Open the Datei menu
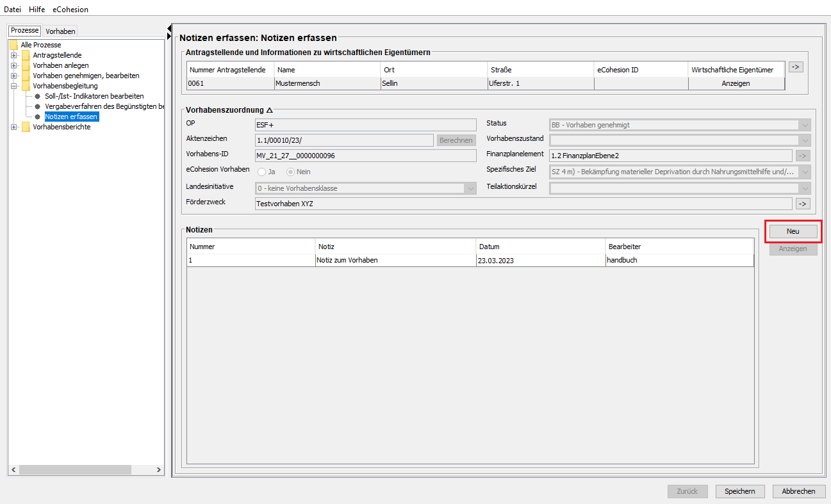Image resolution: width=831 pixels, height=504 pixels. pyautogui.click(x=13, y=10)
